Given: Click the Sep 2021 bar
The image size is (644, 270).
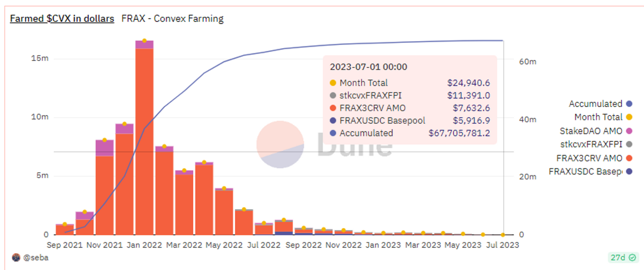Looking at the screenshot, I should click(x=65, y=230).
